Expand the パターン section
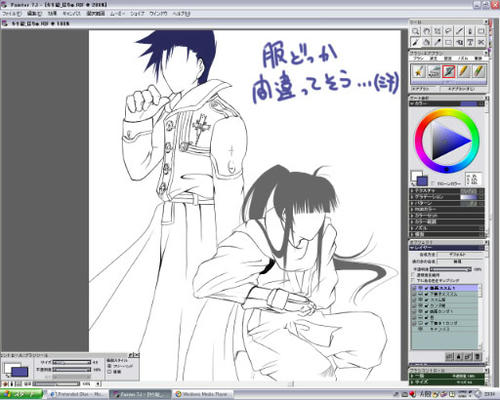This screenshot has width=500, height=400. (x=412, y=203)
